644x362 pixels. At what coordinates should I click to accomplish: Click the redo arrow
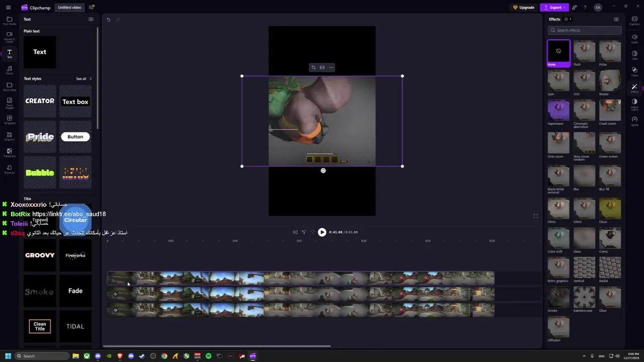click(118, 20)
